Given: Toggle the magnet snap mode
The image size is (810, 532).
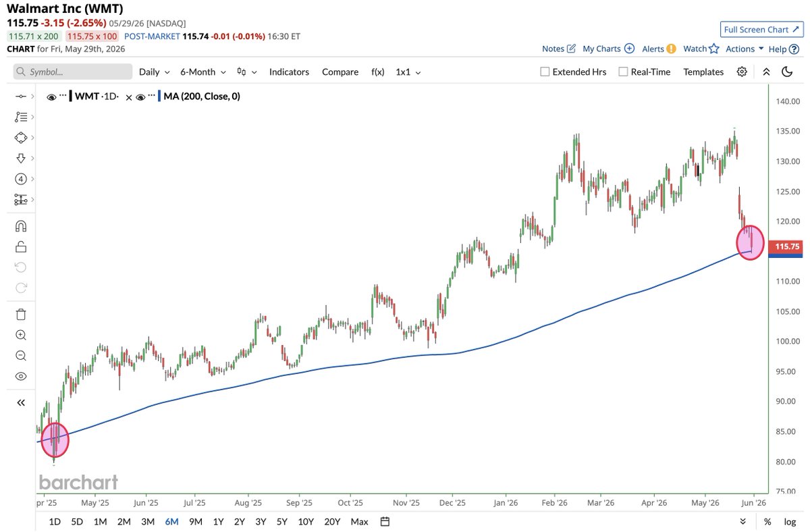Looking at the screenshot, I should pyautogui.click(x=20, y=225).
